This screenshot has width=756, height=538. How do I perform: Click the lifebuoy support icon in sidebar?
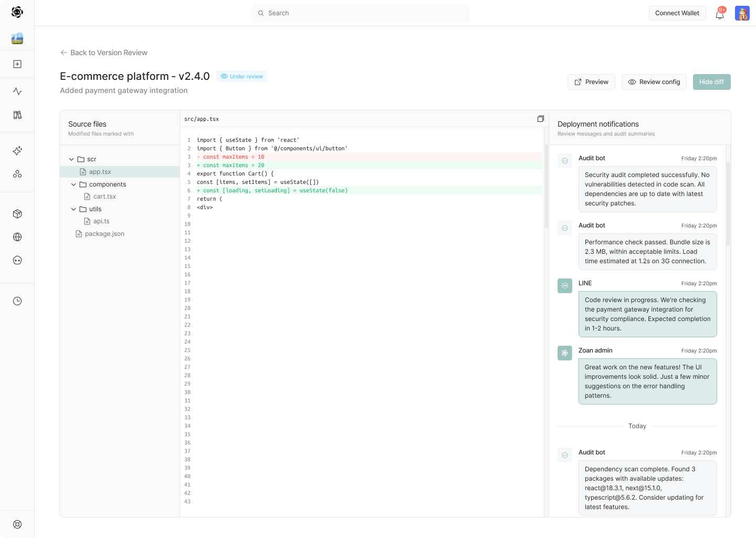point(17,524)
